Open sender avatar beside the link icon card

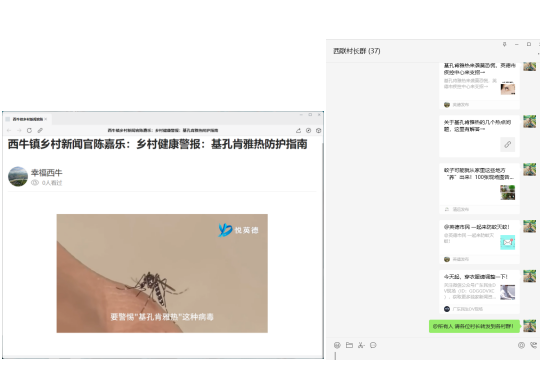click(530, 122)
